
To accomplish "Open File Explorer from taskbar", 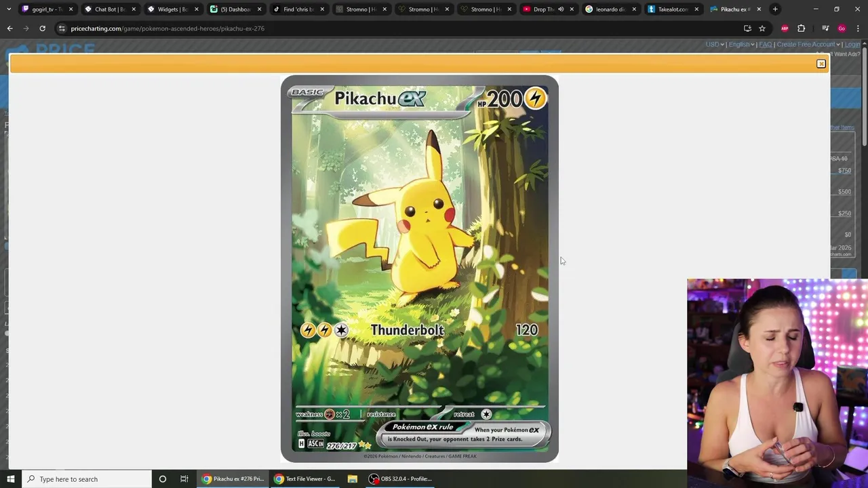I will tap(353, 479).
